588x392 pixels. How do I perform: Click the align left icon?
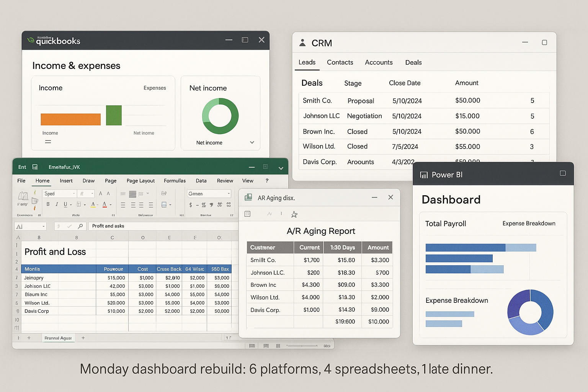pos(123,205)
